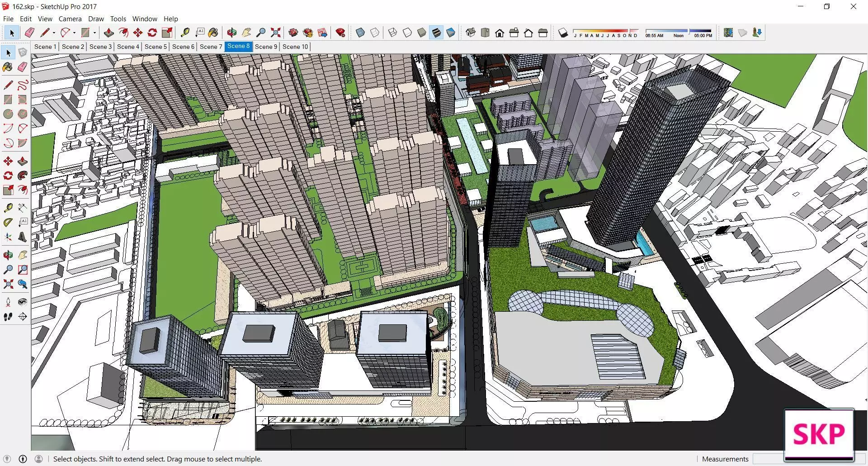Open the Camera menu
This screenshot has height=466, width=868.
tap(70, 19)
